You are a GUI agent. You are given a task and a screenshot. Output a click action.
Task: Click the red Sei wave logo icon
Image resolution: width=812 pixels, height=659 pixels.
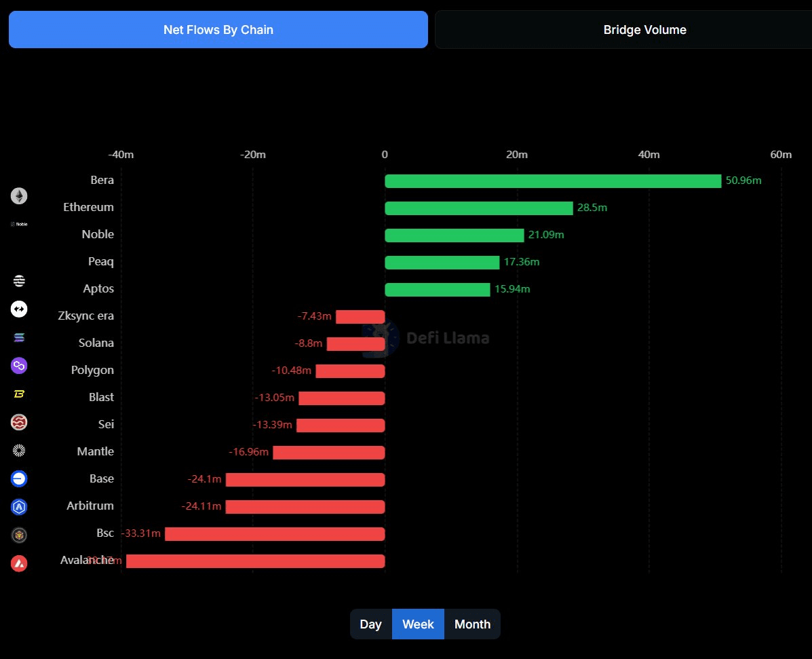pos(19,423)
